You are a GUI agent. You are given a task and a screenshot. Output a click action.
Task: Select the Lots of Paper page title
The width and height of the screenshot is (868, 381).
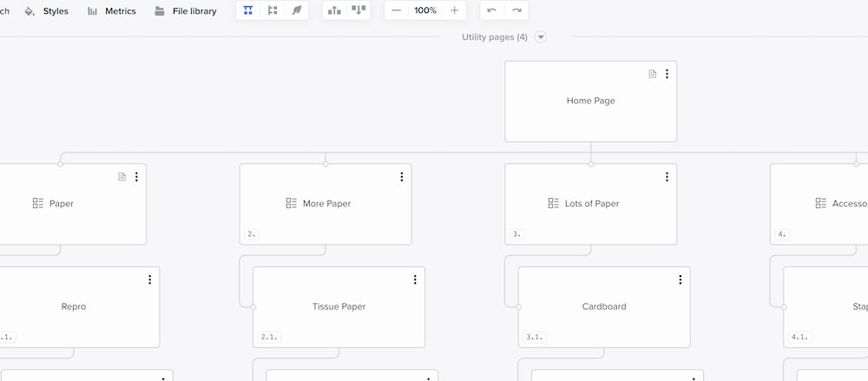pyautogui.click(x=592, y=204)
